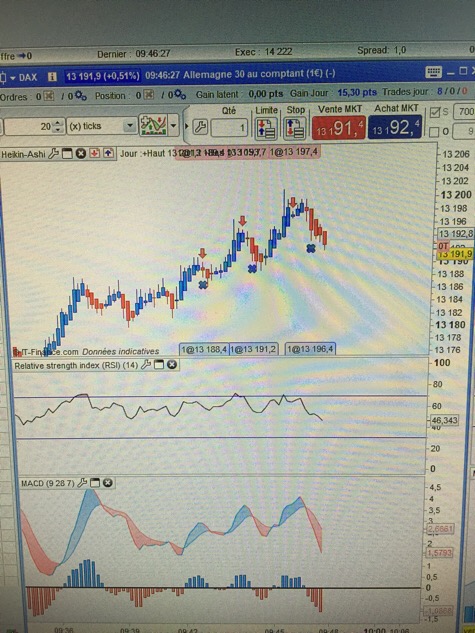
Task: Open RSI indicator settings wrench
Action: coord(146,365)
